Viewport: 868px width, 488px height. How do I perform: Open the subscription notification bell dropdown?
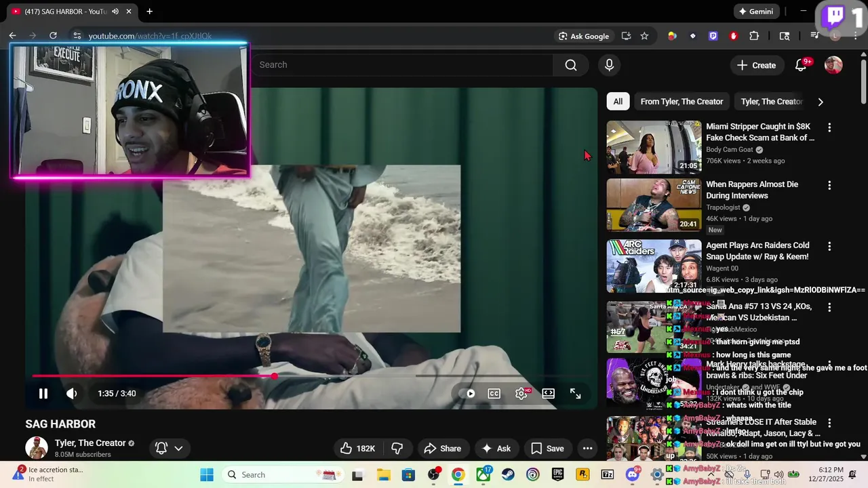pos(169,448)
